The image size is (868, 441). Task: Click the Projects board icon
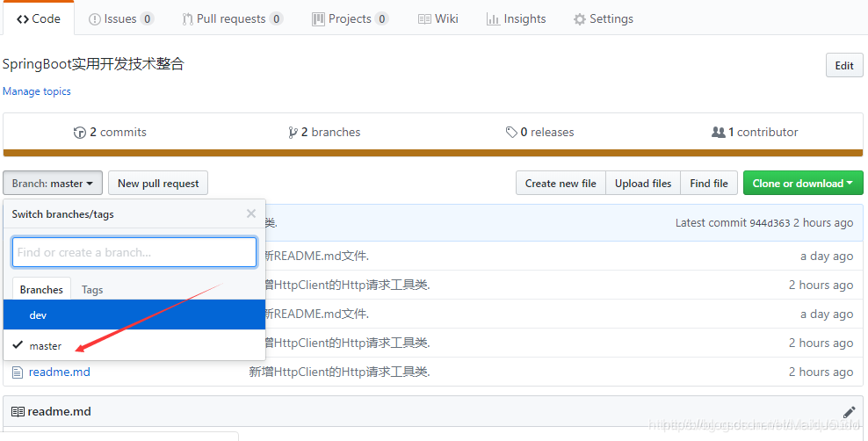(318, 19)
